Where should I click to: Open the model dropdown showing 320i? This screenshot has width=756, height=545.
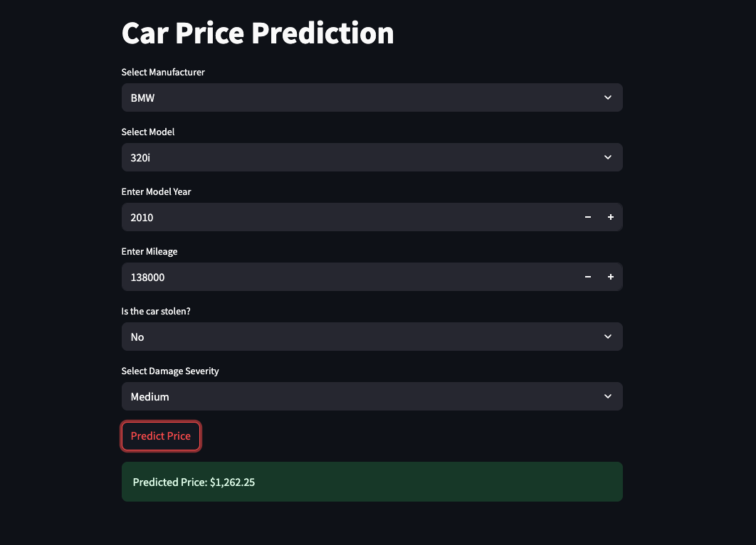(x=356, y=157)
